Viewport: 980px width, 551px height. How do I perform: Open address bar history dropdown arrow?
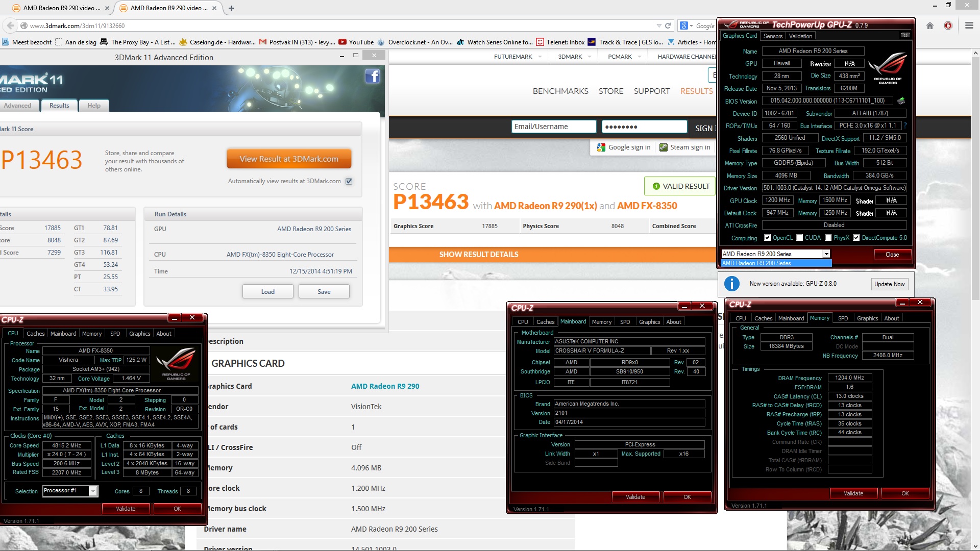coord(658,26)
